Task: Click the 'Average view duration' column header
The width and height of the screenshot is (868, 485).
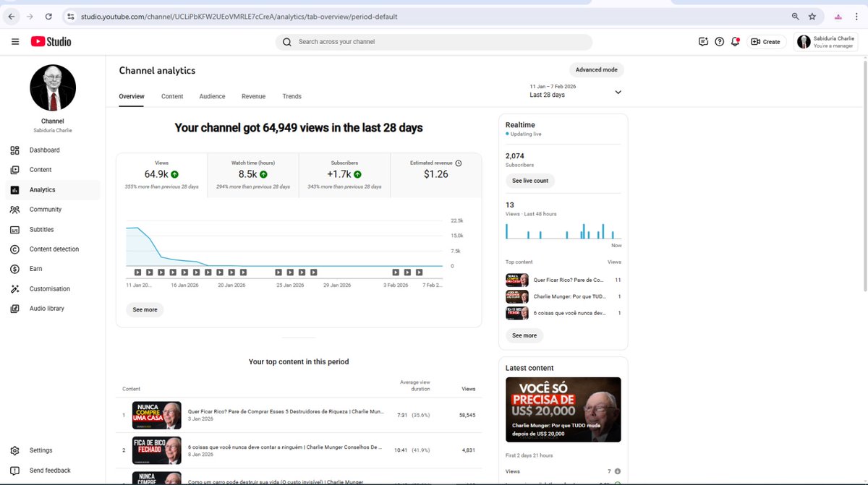Action: pos(415,385)
